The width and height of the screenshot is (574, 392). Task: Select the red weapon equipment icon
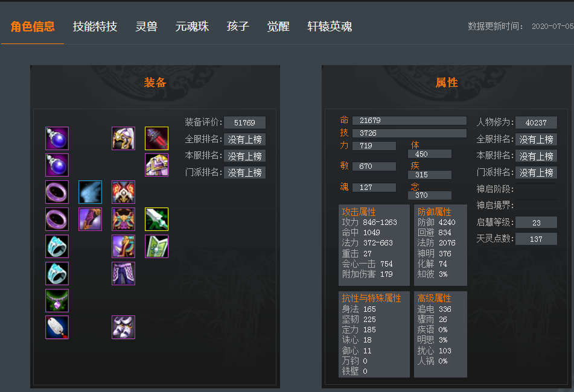click(157, 138)
